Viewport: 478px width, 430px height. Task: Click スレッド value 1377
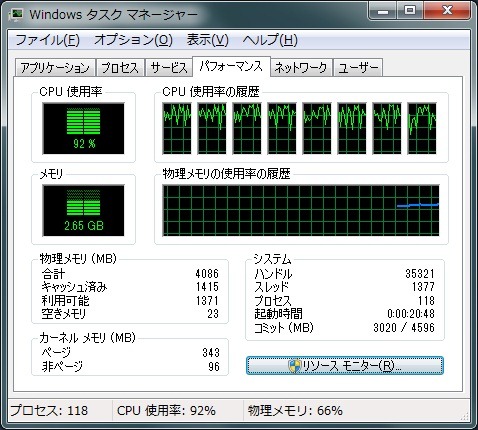coord(423,287)
